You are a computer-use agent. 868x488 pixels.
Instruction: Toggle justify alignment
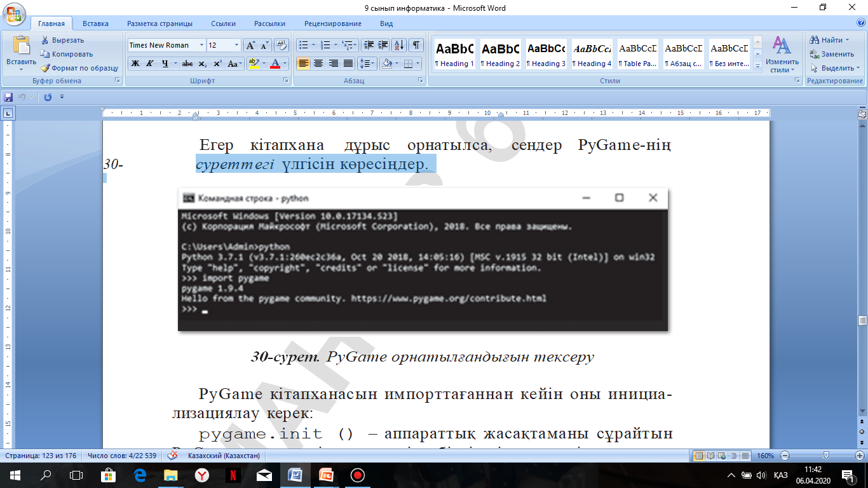point(348,64)
